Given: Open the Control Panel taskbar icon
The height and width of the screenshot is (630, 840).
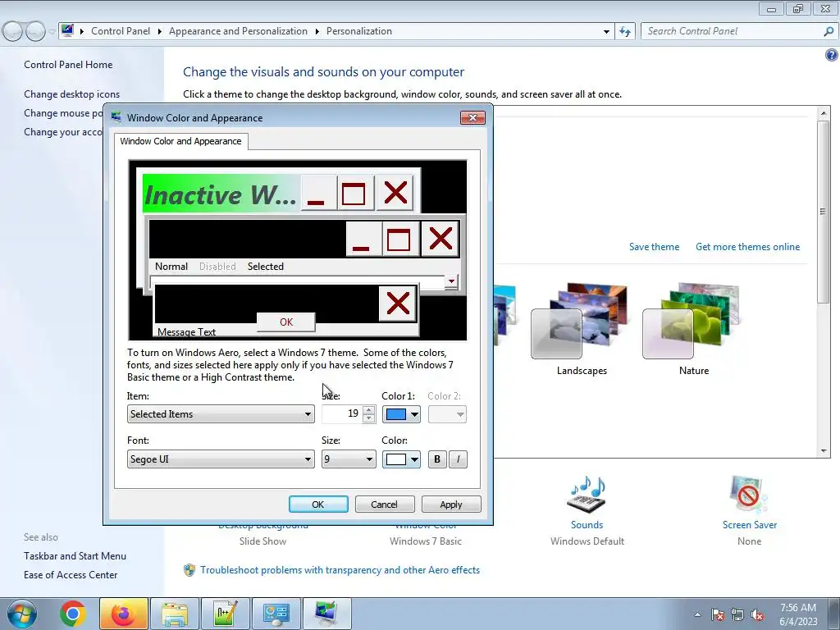Looking at the screenshot, I should tap(276, 614).
